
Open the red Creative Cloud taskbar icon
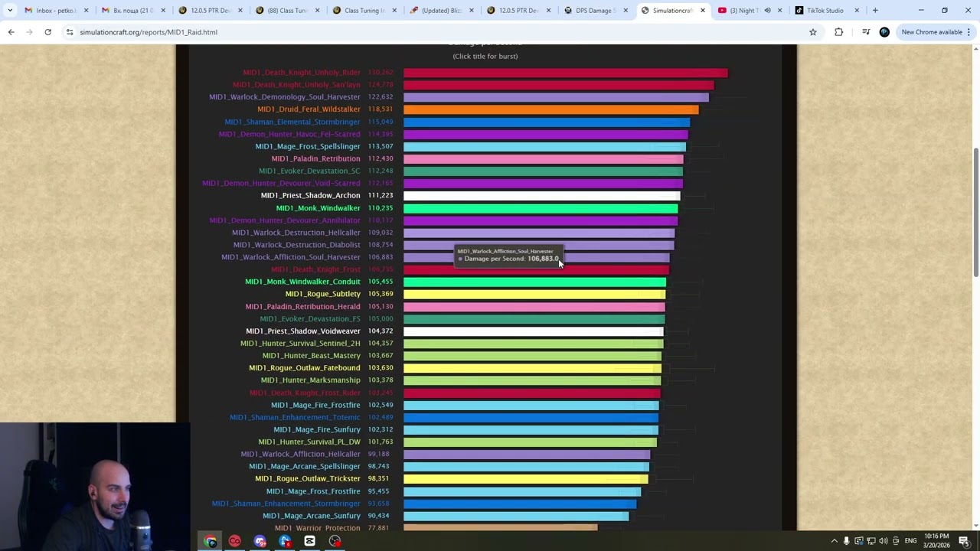coord(234,541)
